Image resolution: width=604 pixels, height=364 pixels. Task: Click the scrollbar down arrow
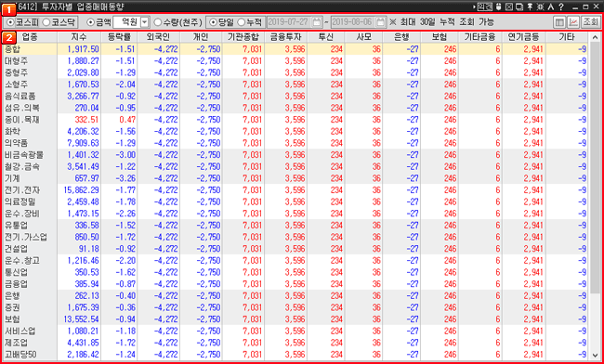pyautogui.click(x=595, y=355)
